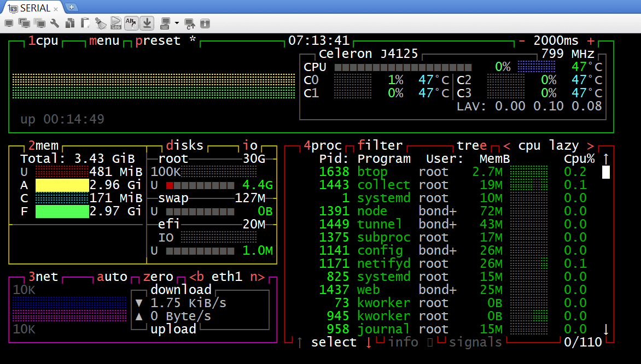The image size is (641, 364).
Task: Click info at the bottom of the proc box
Action: pos(403,342)
